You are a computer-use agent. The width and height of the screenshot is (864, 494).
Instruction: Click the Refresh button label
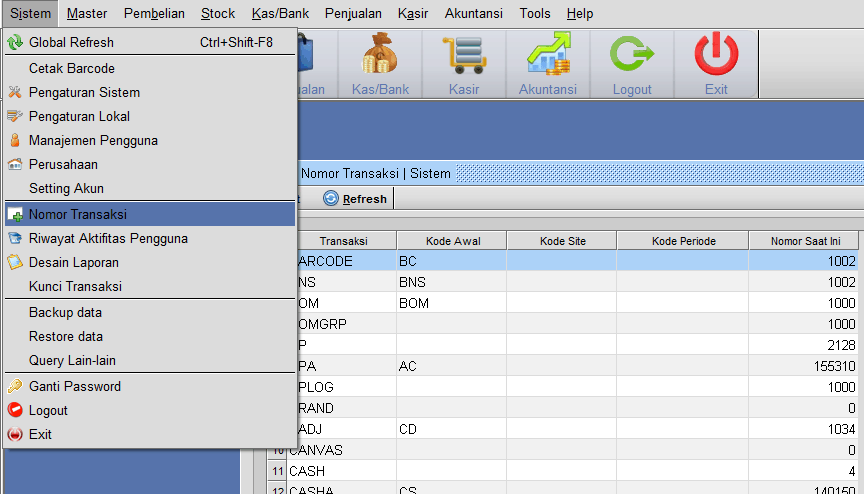365,199
